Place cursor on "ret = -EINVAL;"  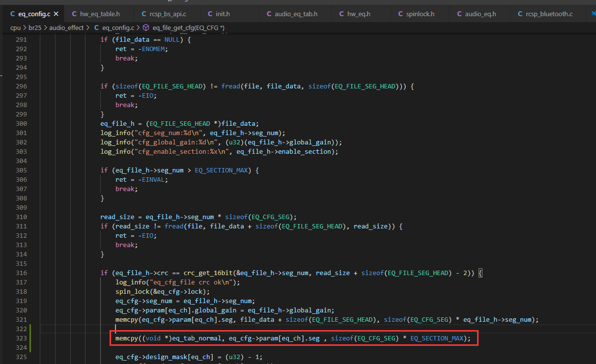142,179
